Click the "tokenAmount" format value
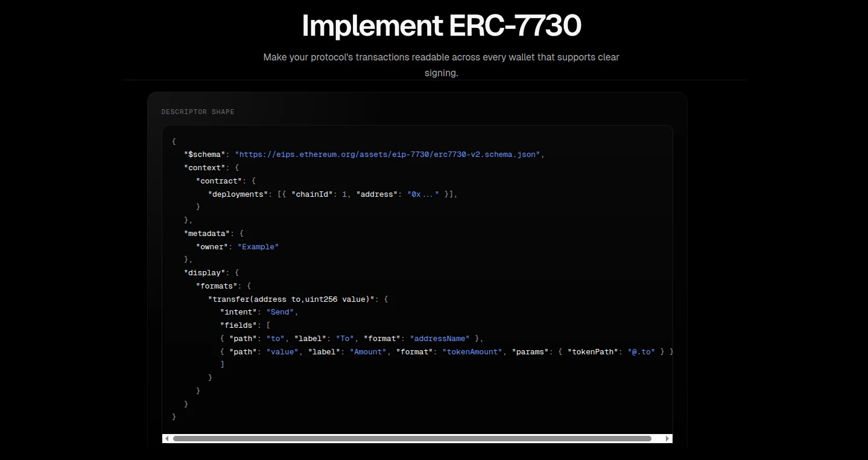 [472, 351]
